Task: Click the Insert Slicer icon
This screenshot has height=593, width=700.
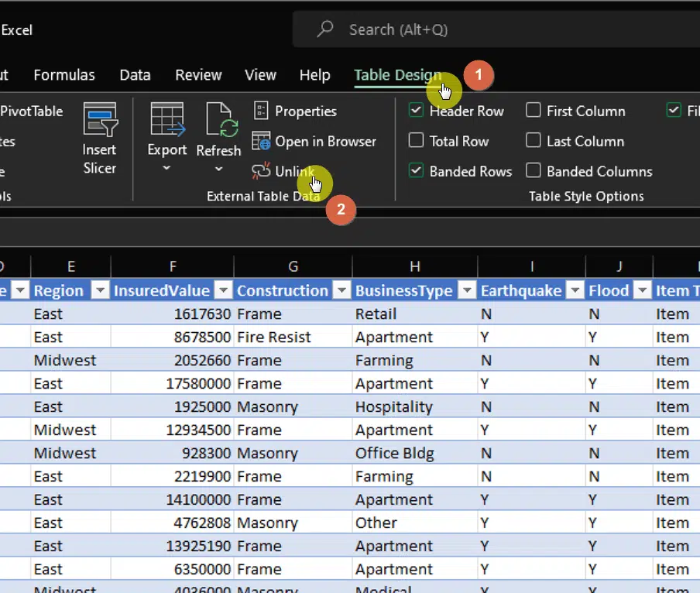Action: pos(101,119)
